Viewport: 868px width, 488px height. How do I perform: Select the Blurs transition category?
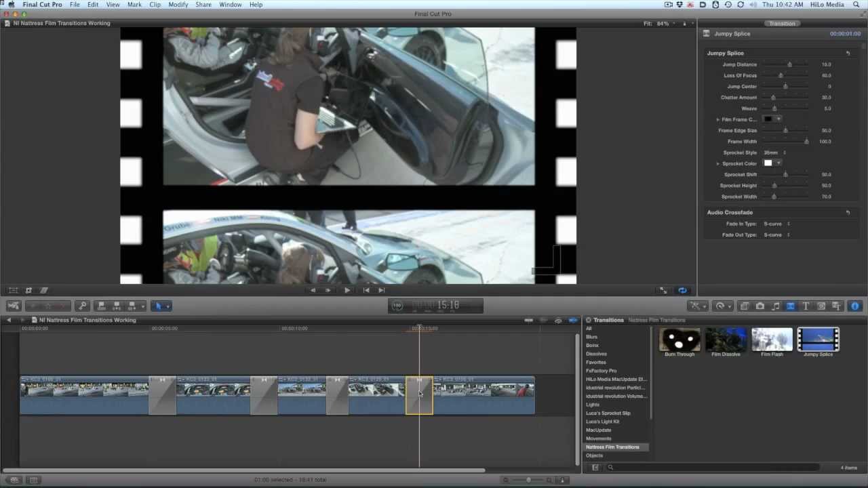[592, 337]
